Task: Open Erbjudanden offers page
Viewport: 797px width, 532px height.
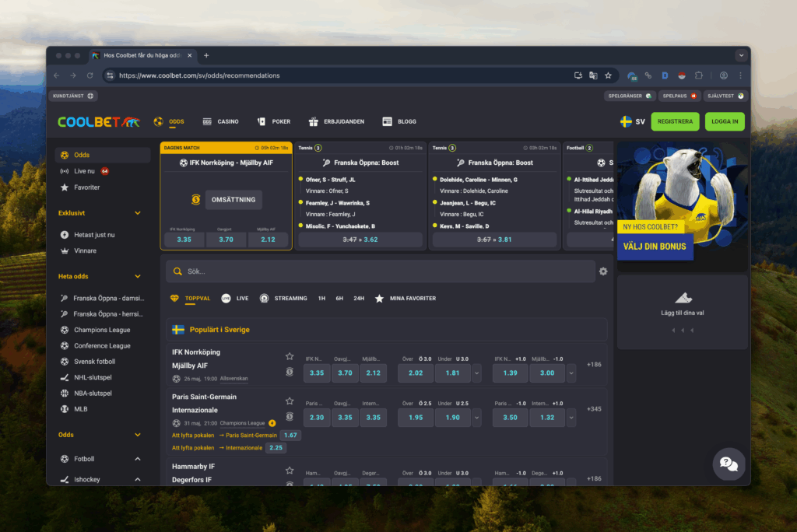Action: [336, 121]
